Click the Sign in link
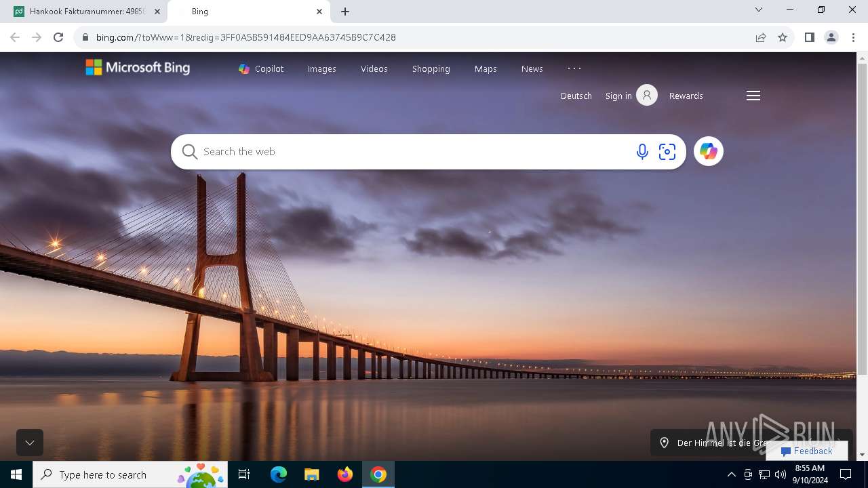Screen dimensions: 868x488 point(618,96)
